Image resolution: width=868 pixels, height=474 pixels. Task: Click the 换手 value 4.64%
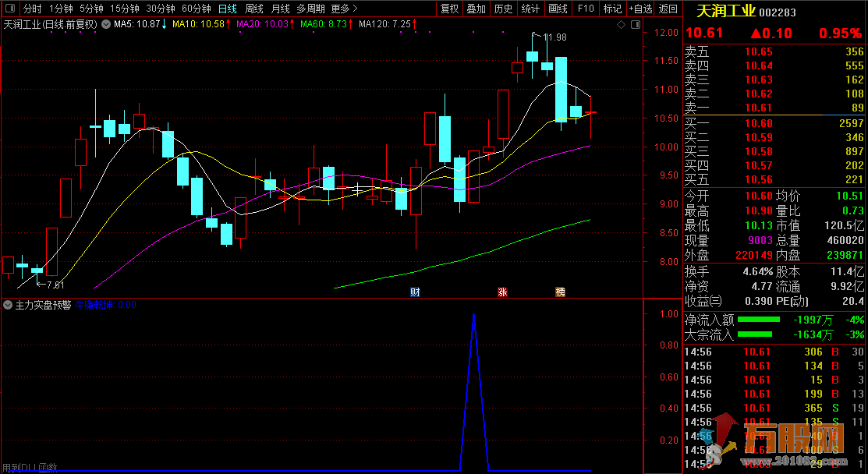[758, 272]
